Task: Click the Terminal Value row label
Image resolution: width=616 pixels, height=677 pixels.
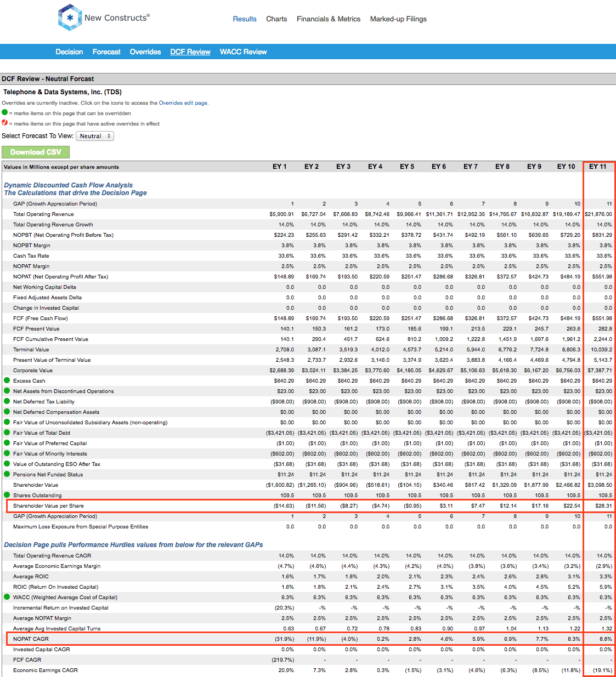Action: 31,349
